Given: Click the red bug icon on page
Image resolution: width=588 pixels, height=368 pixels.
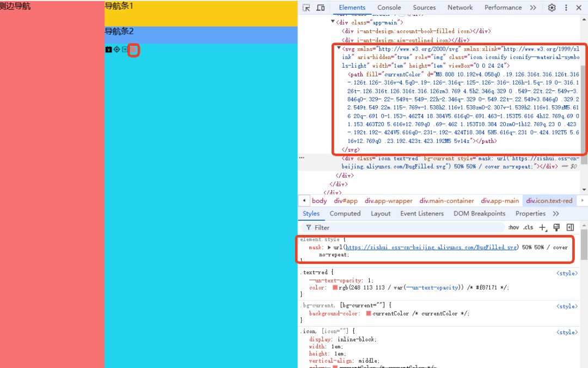Looking at the screenshot, I should 133,50.
